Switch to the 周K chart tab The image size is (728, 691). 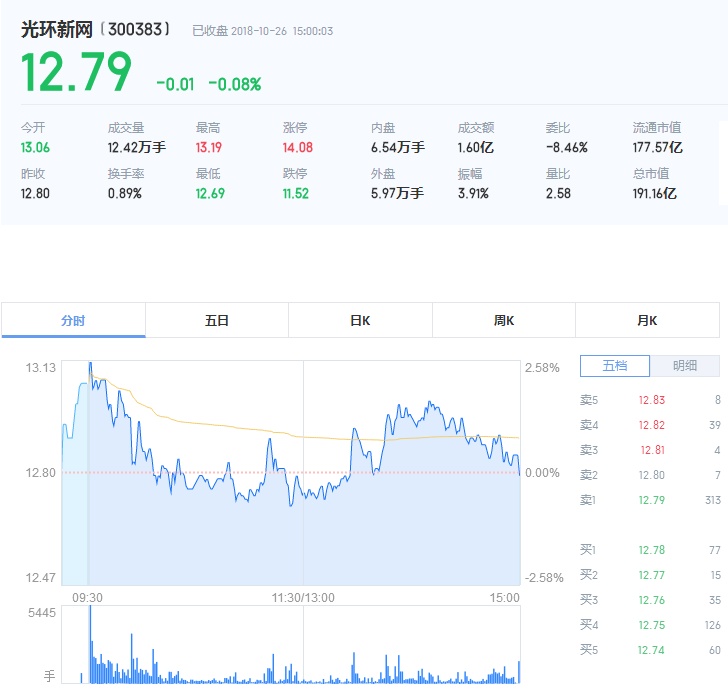point(504,320)
